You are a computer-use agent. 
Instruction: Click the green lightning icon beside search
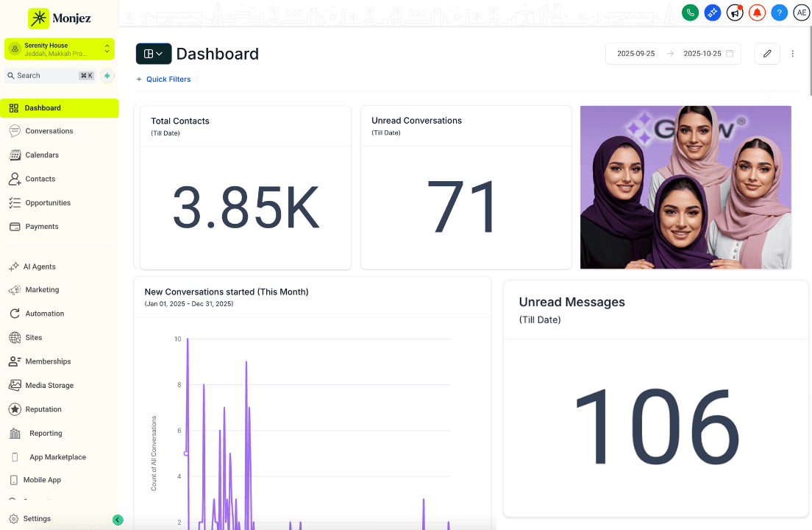[x=107, y=76]
